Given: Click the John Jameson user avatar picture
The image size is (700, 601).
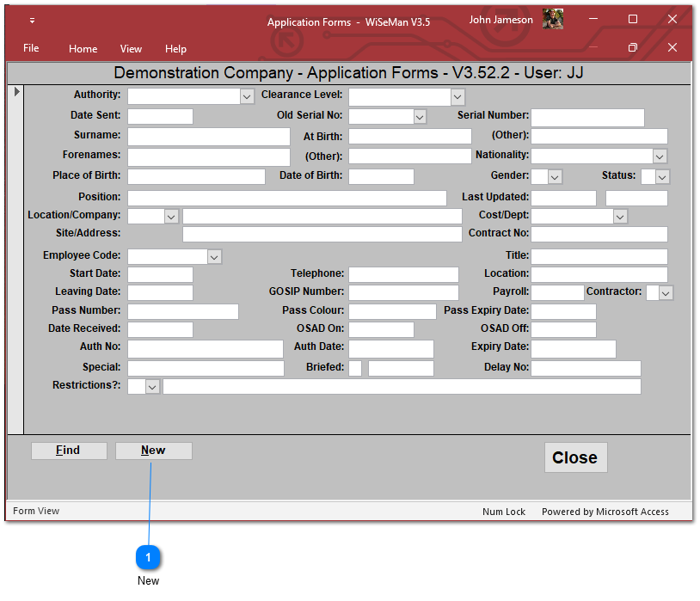Looking at the screenshot, I should [553, 20].
